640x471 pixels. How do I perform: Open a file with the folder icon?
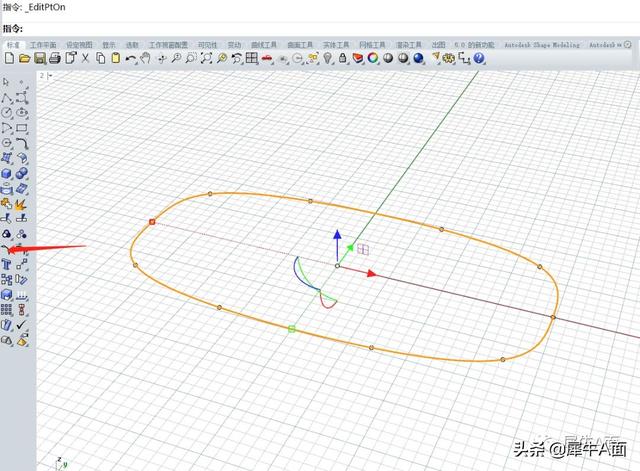point(24,59)
